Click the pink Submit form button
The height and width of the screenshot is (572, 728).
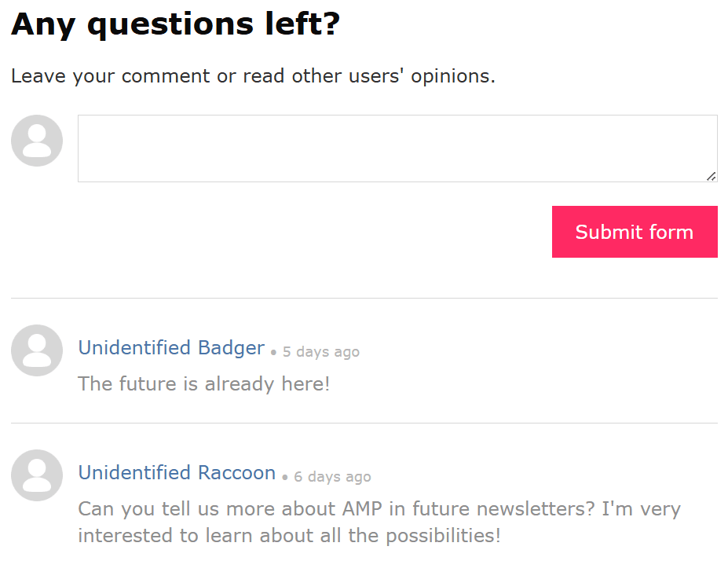pyautogui.click(x=635, y=232)
